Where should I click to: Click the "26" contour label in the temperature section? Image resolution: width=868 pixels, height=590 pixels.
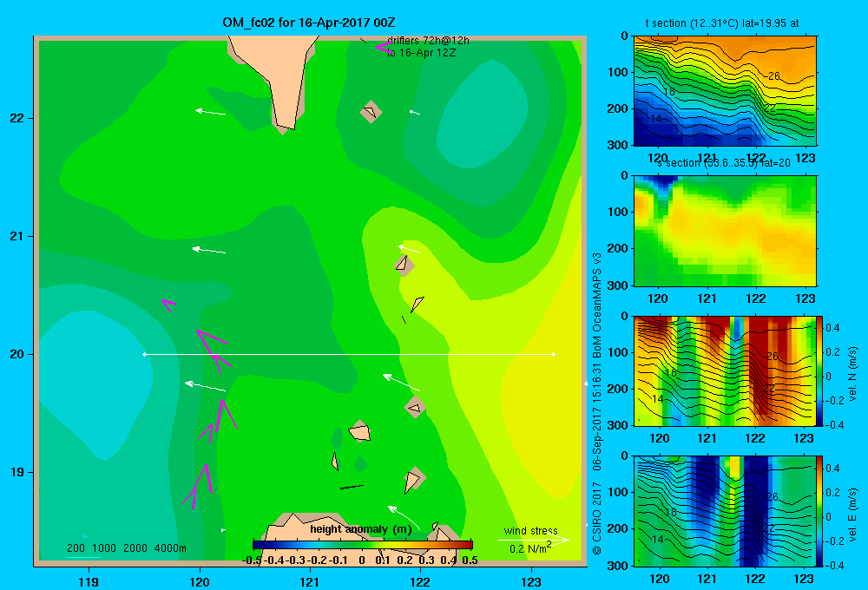coord(774,76)
